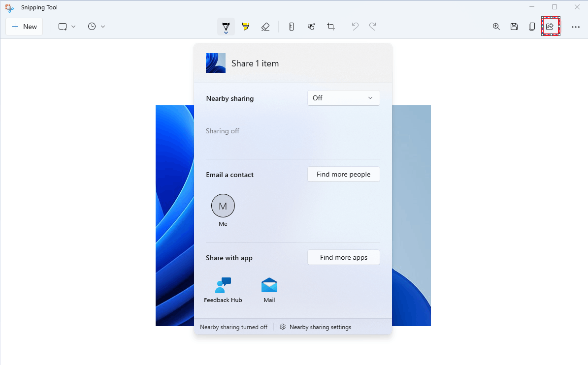Viewport: 588px width, 365px height.
Task: Maximize the Snipping Tool window
Action: pyautogui.click(x=555, y=7)
